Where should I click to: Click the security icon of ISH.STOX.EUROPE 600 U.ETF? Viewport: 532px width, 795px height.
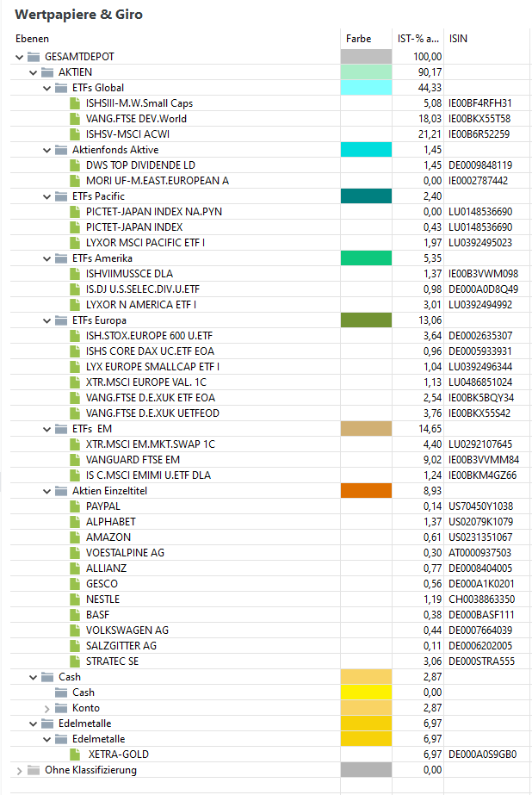click(x=75, y=336)
